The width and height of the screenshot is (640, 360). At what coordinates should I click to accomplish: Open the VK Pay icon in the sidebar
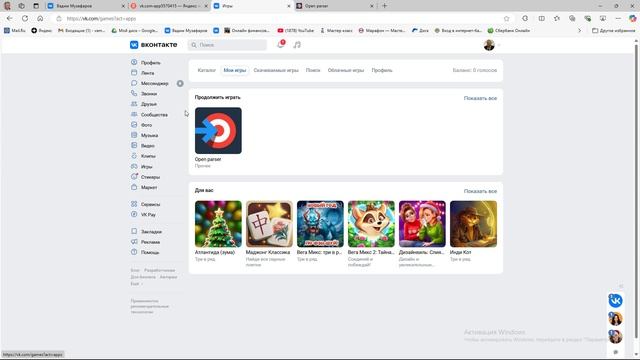coord(134,214)
